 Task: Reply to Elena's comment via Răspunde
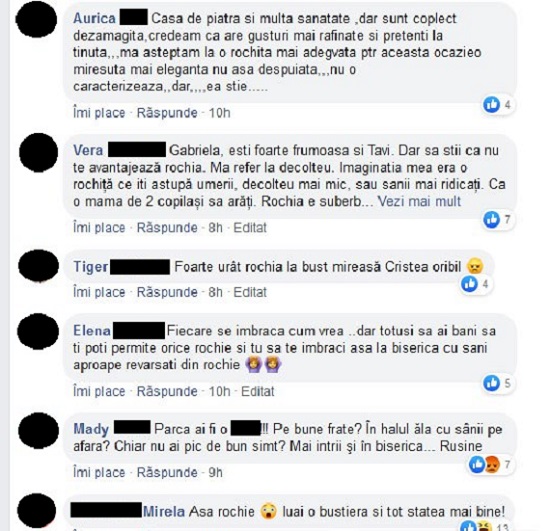click(x=167, y=391)
